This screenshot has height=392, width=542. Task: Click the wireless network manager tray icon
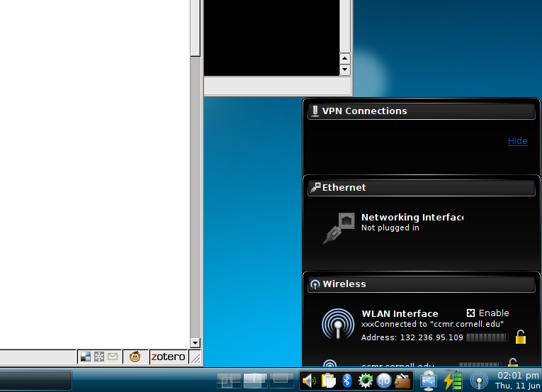point(479,381)
